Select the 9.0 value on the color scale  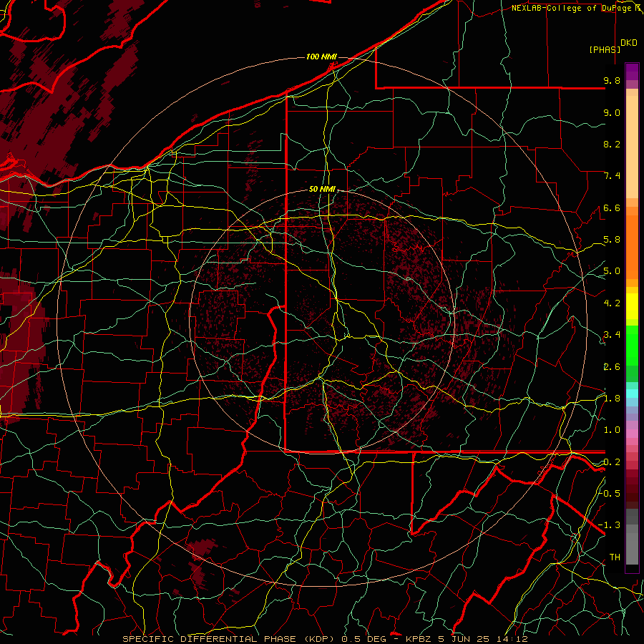coord(612,112)
